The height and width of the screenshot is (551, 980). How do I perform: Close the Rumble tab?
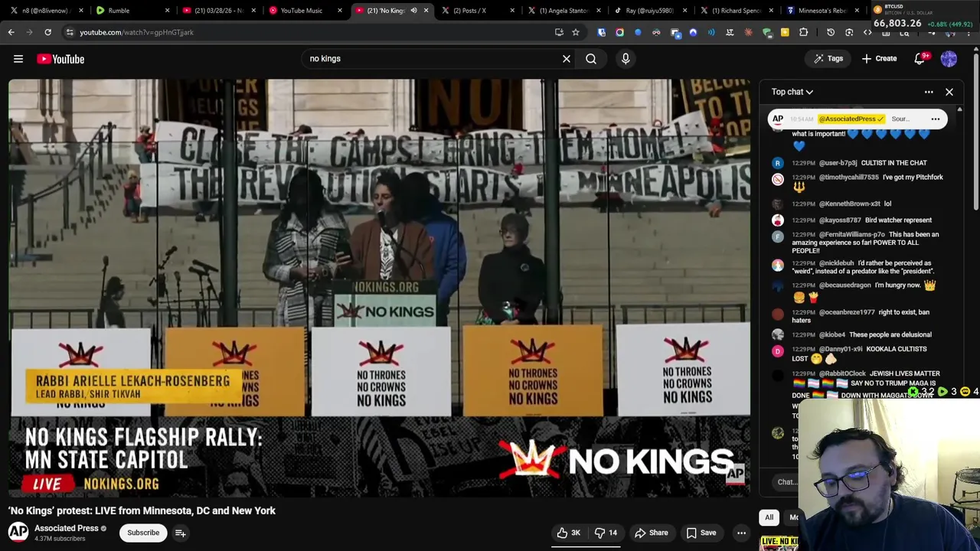168,11
